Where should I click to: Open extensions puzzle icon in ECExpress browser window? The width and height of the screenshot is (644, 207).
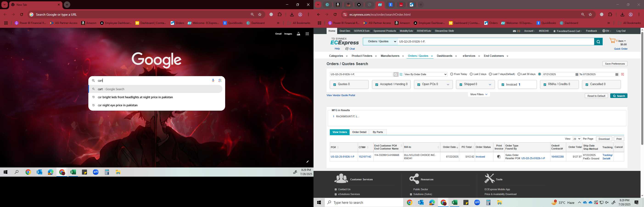[610, 14]
